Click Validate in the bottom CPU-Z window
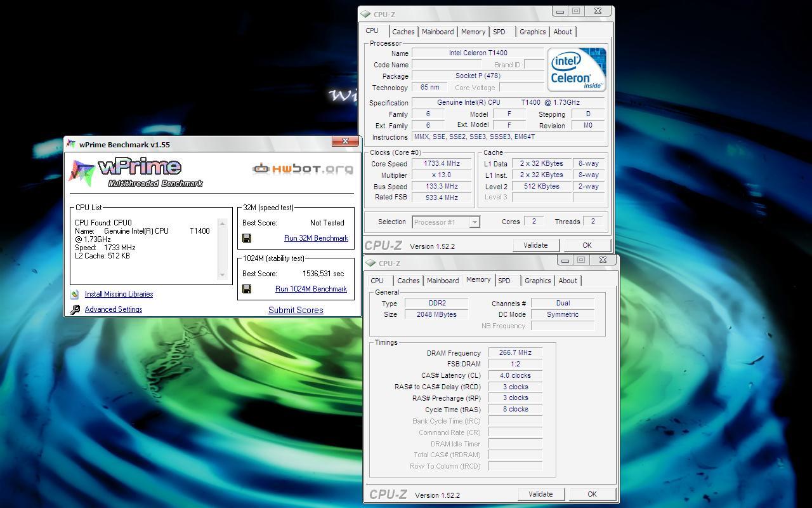 pos(540,494)
